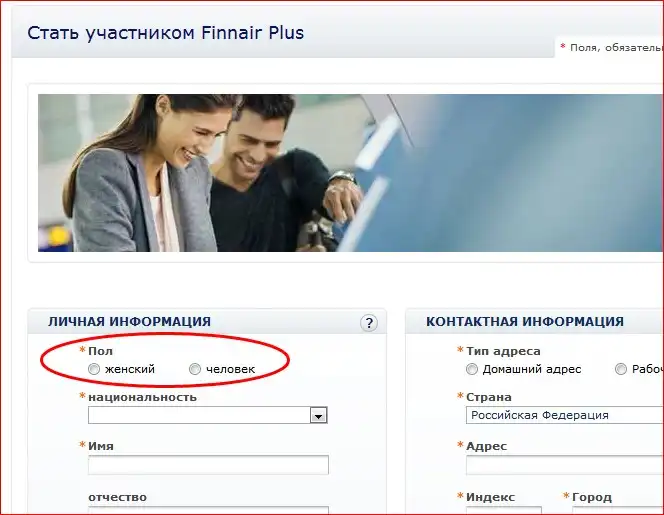Click the help question mark icon
664x515 pixels.
(369, 323)
